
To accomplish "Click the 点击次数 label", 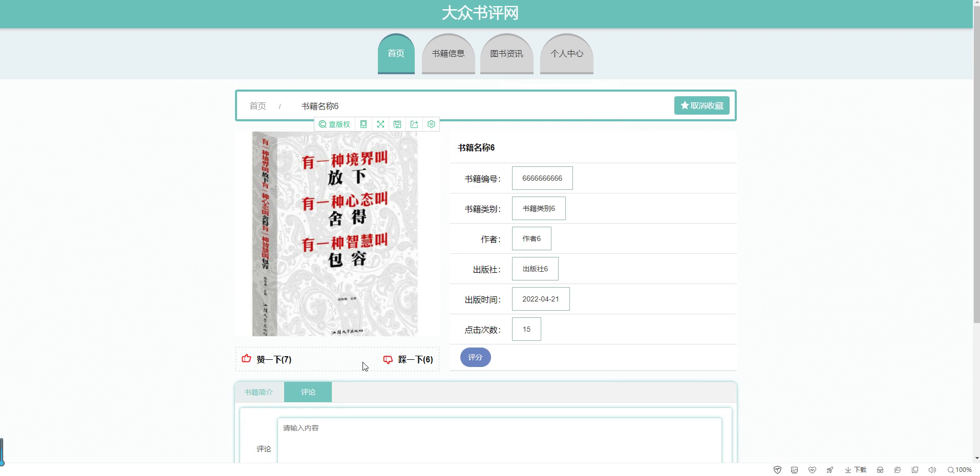I will pos(483,330).
